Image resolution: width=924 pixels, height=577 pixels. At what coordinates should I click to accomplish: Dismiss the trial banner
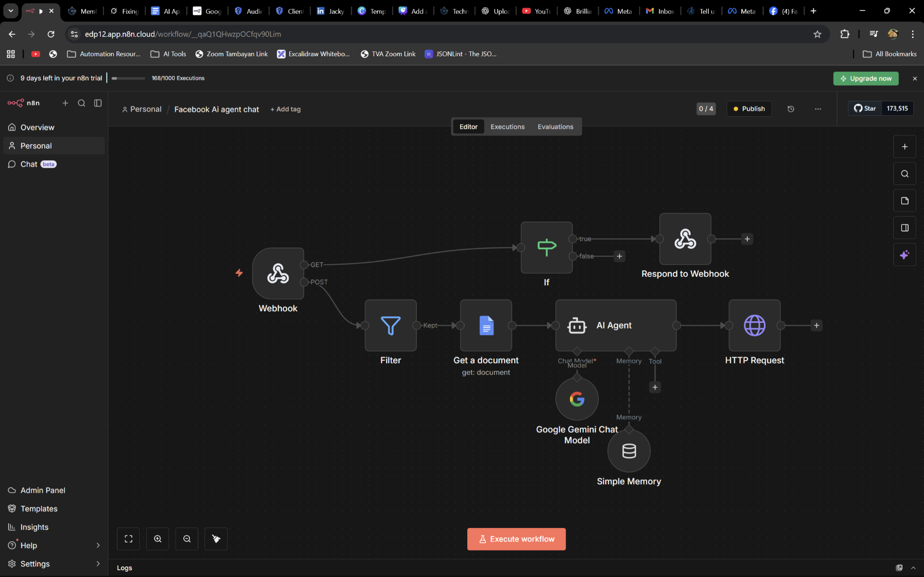[x=915, y=78]
